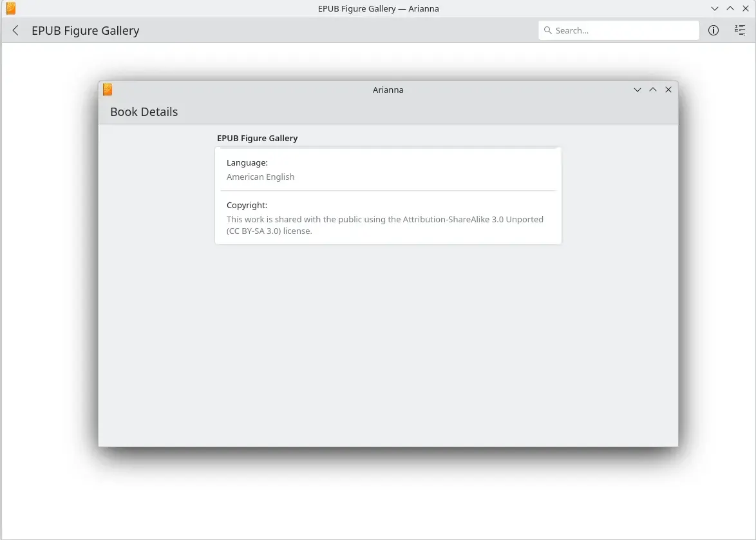Open the down-chevron in main window titlebar
The image size is (756, 540).
pyautogui.click(x=714, y=8)
